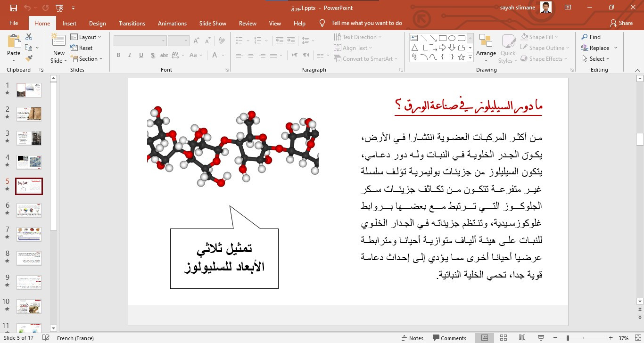Viewport: 644px width, 343px height.
Task: Expand the Change Case dropdown
Action: coord(201,56)
